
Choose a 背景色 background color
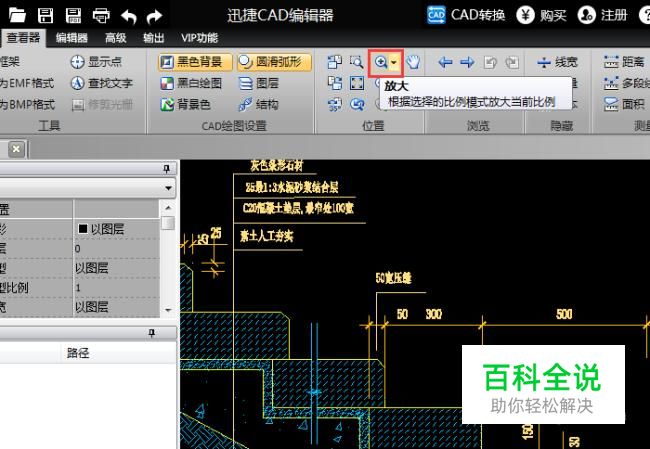coord(186,104)
